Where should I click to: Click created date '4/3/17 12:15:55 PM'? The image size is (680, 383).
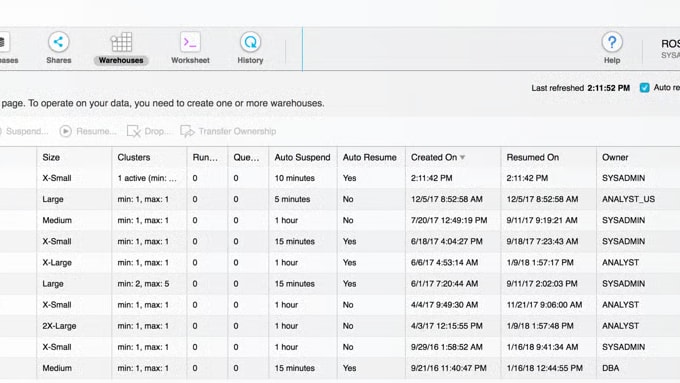click(x=447, y=326)
